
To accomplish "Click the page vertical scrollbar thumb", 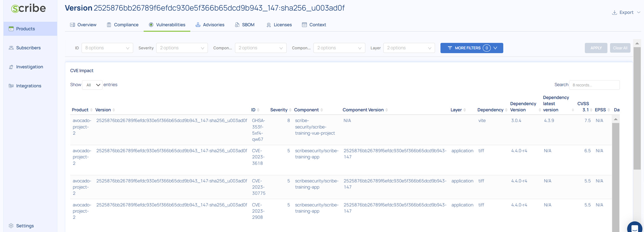I will tap(637, 108).
